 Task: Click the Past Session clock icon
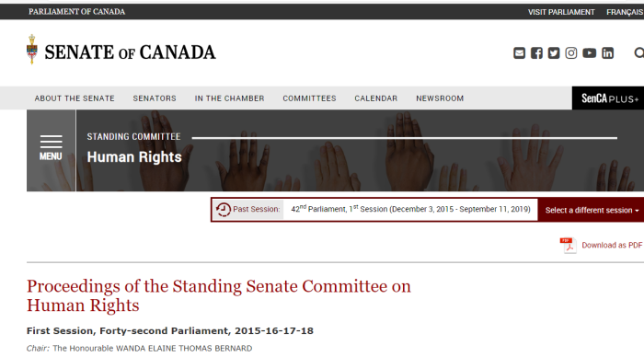[224, 210]
